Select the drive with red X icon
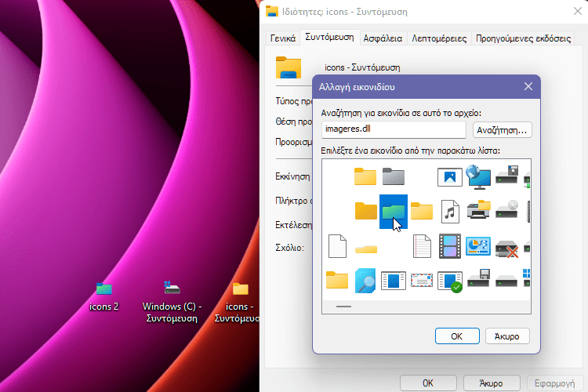 (x=506, y=249)
